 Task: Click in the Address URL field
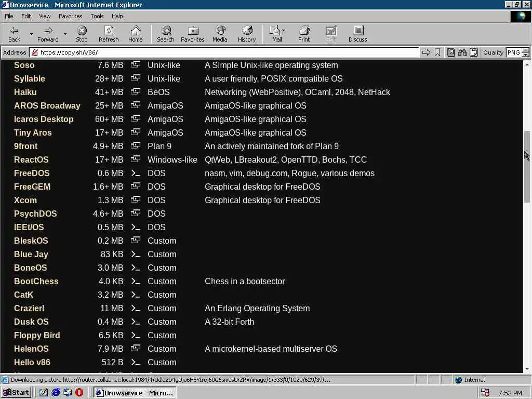(224, 52)
